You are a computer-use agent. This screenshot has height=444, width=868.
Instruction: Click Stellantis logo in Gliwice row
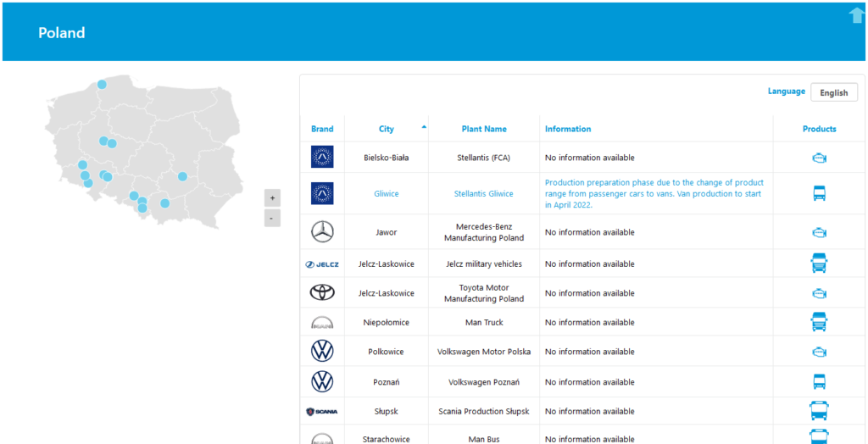322,194
